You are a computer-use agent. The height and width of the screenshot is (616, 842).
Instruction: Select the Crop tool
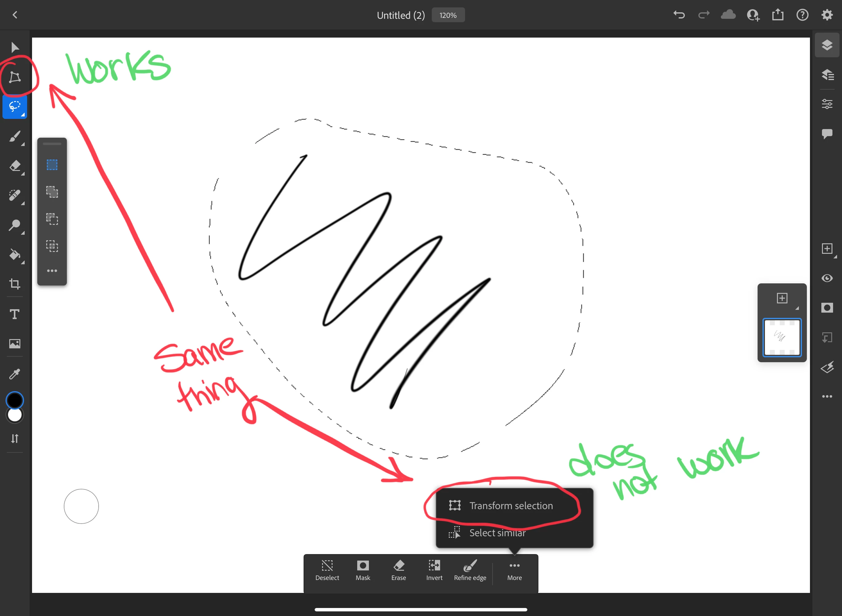(15, 284)
